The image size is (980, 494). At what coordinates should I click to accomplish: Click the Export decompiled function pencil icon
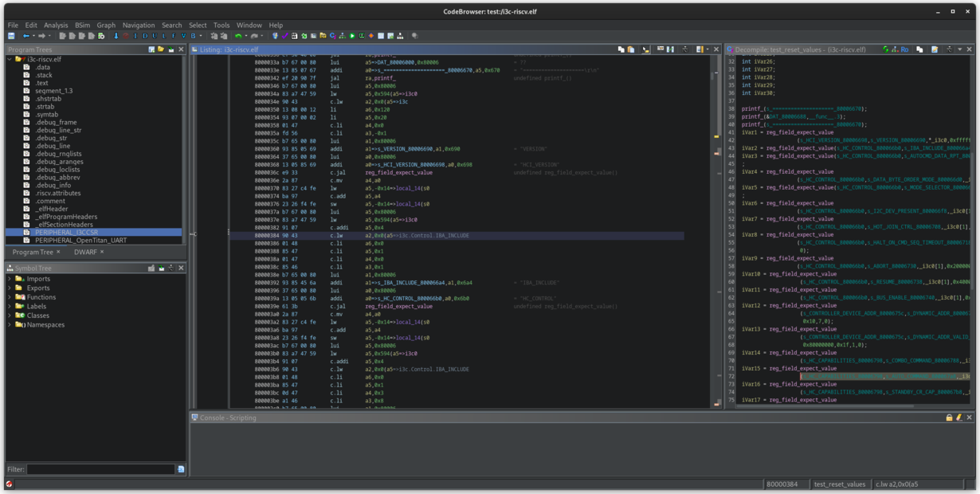click(x=935, y=49)
